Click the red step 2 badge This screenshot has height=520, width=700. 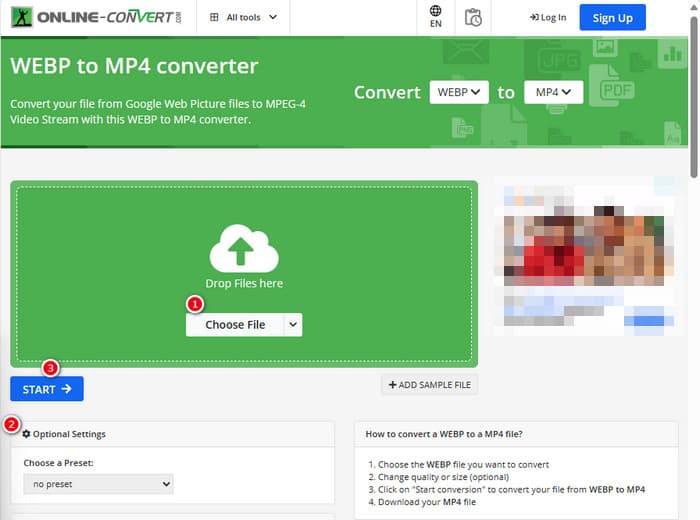(x=11, y=424)
